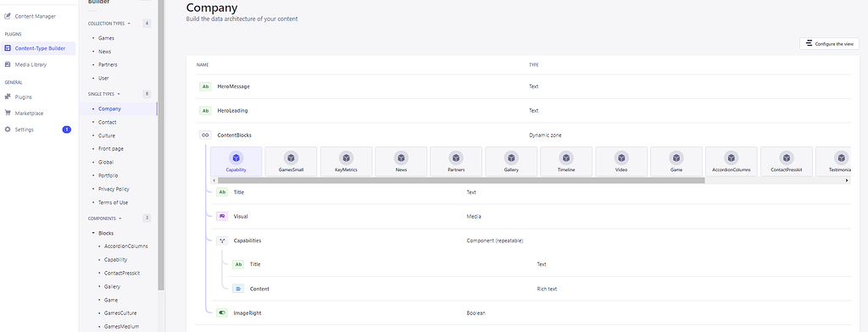868x332 pixels.
Task: Select the GamesSmall dynamic zone tab
Action: pos(292,162)
